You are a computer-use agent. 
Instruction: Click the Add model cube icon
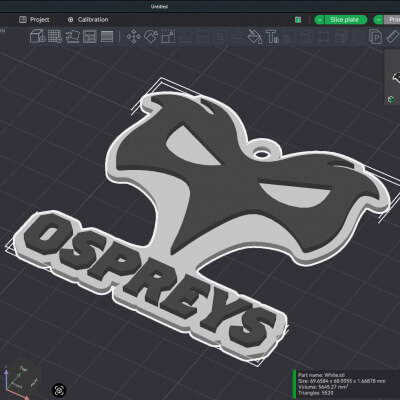(37, 36)
